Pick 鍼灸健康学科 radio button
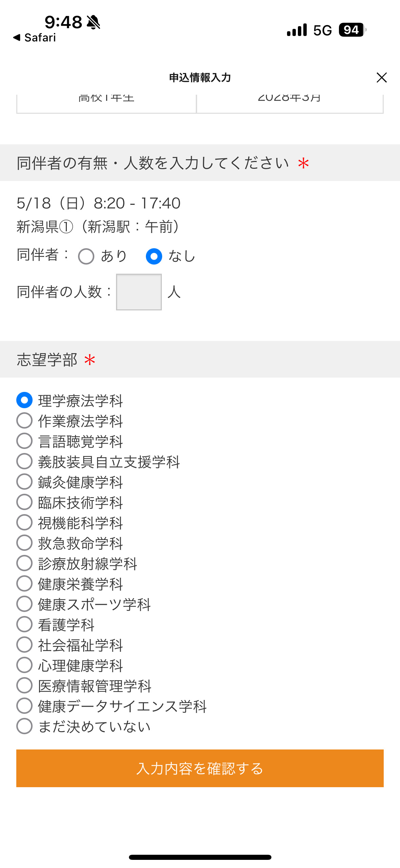This screenshot has width=400, height=868. point(24,482)
